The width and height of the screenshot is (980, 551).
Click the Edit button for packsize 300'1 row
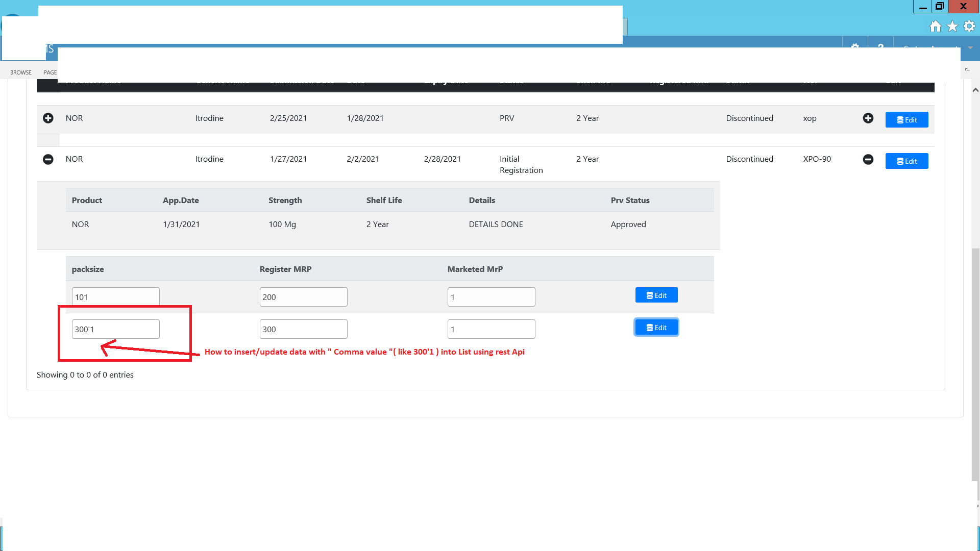coord(656,327)
